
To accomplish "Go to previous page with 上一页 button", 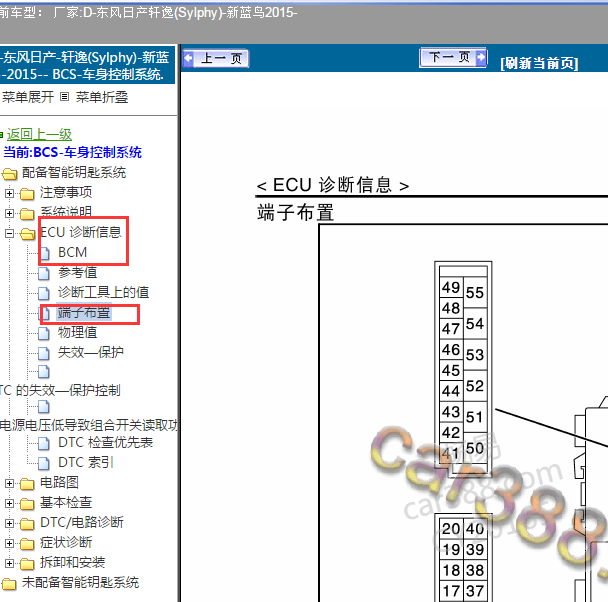I will (216, 59).
